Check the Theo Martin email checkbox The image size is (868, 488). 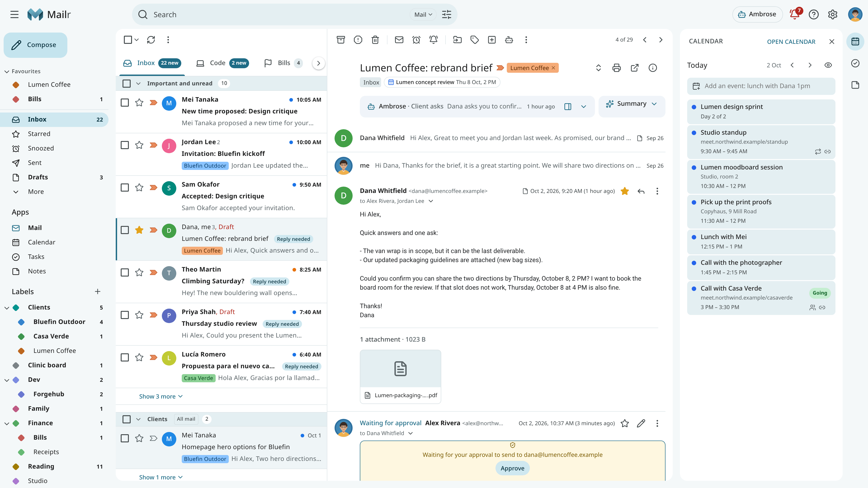tap(125, 272)
